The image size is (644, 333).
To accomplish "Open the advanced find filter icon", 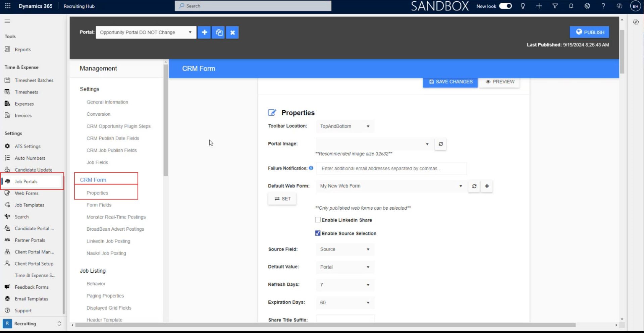I will [555, 6].
